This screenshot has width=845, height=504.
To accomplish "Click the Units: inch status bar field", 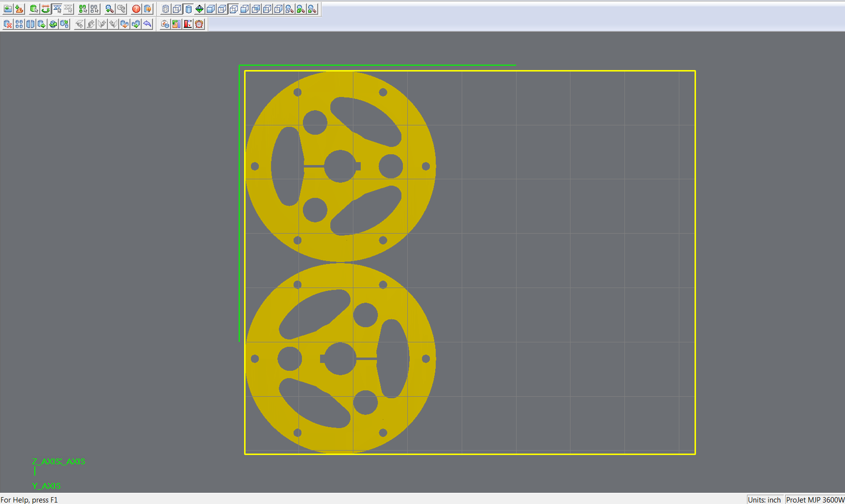I will (764, 500).
